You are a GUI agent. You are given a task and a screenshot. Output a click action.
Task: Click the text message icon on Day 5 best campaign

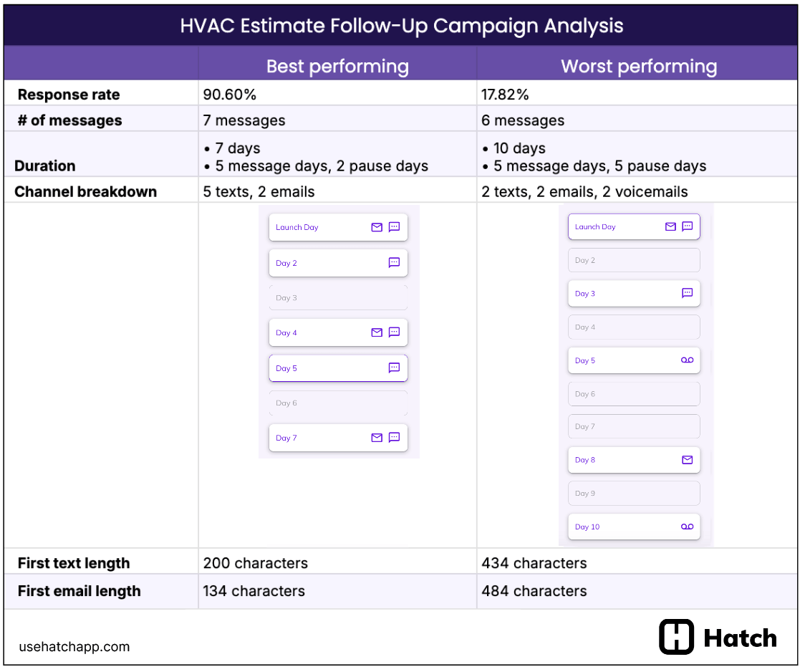tap(394, 368)
